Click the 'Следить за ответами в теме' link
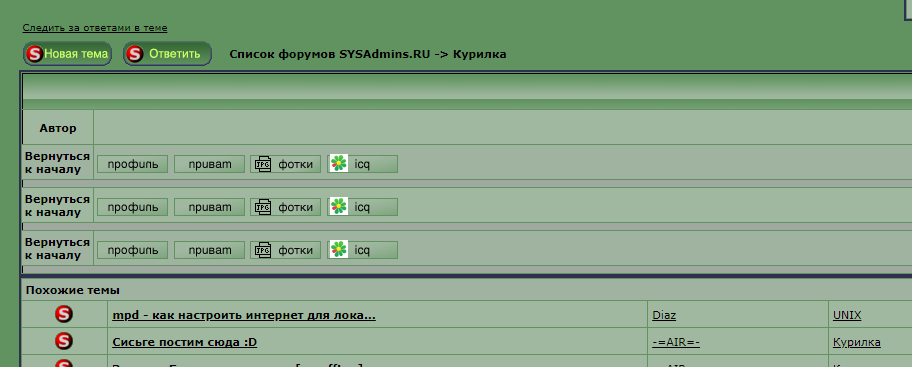912x367 pixels. 95,28
